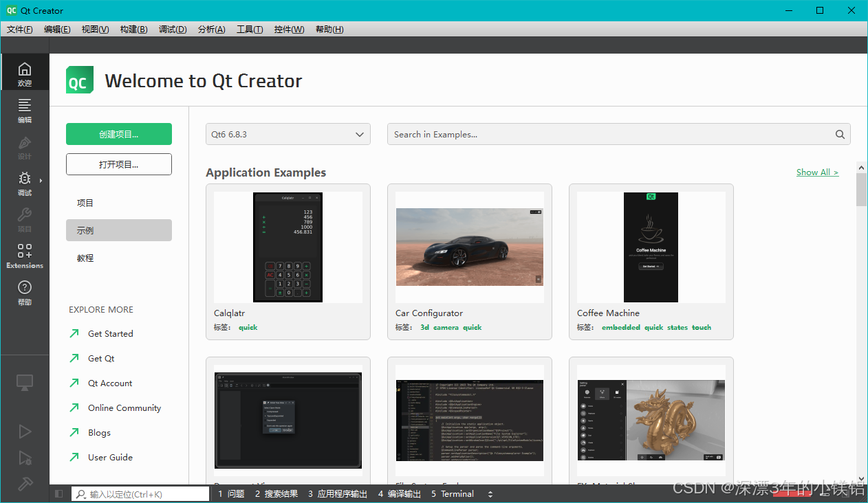This screenshot has height=503, width=868.
Task: Select the 教程 tab
Action: (119, 258)
